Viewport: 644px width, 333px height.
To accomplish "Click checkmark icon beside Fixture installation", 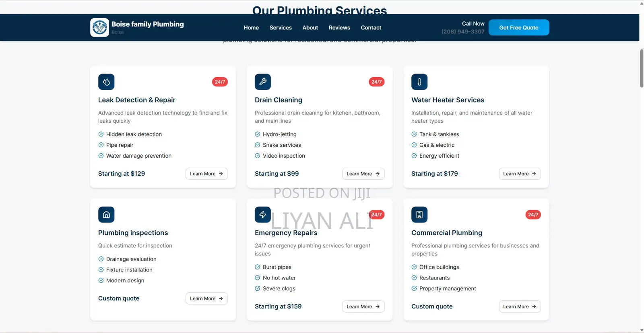I will [101, 269].
